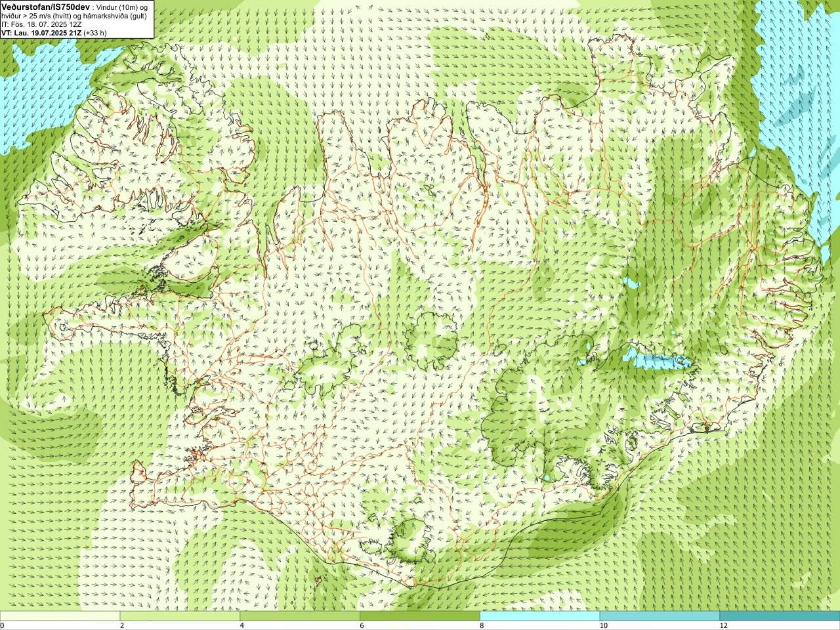The height and width of the screenshot is (630, 840).
Task: Click the legend label "8"
Action: coord(482,625)
